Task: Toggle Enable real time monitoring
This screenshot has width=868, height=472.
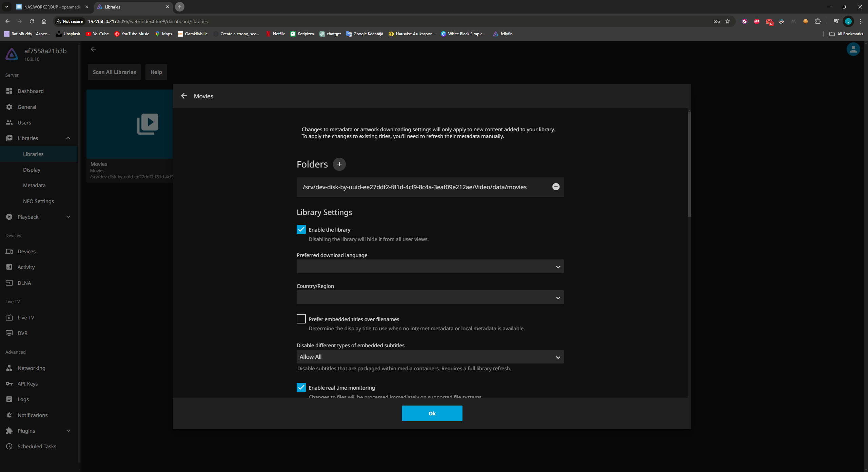Action: [x=301, y=388]
